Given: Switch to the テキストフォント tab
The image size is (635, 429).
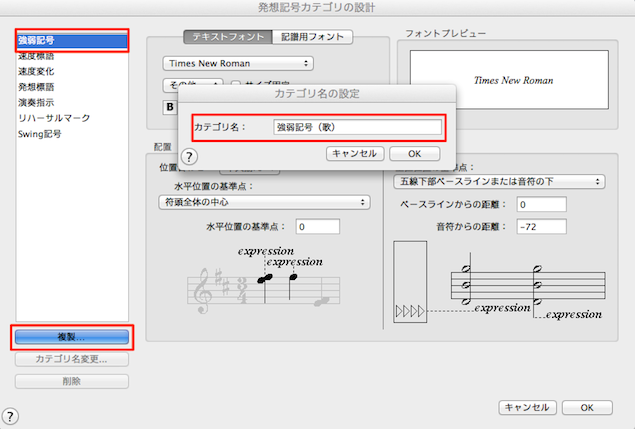Looking at the screenshot, I should 228,37.
